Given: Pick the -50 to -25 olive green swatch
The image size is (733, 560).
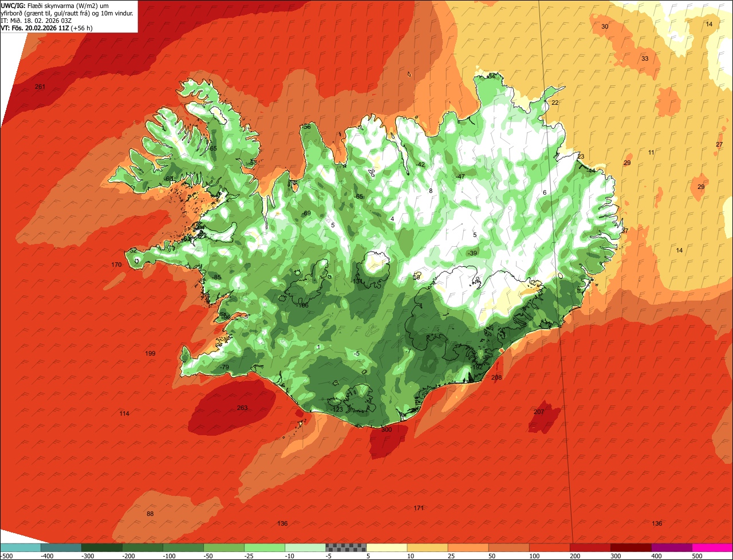Looking at the screenshot, I should pos(224,547).
